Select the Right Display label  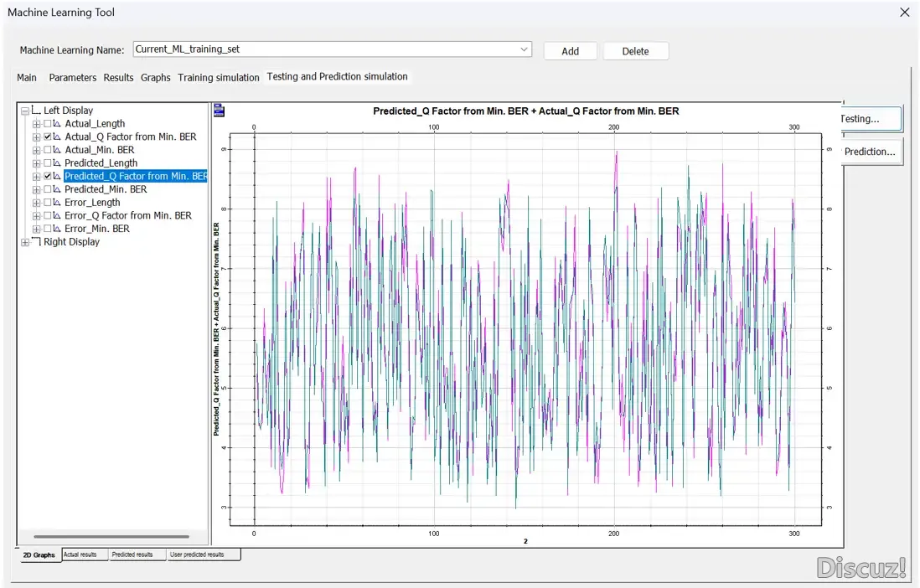pyautogui.click(x=71, y=242)
